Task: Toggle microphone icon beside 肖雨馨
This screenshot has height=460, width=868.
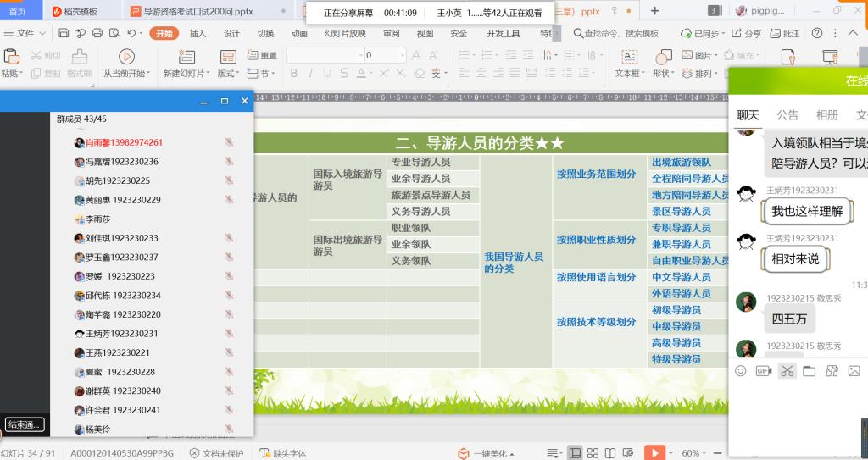Action: tap(229, 142)
